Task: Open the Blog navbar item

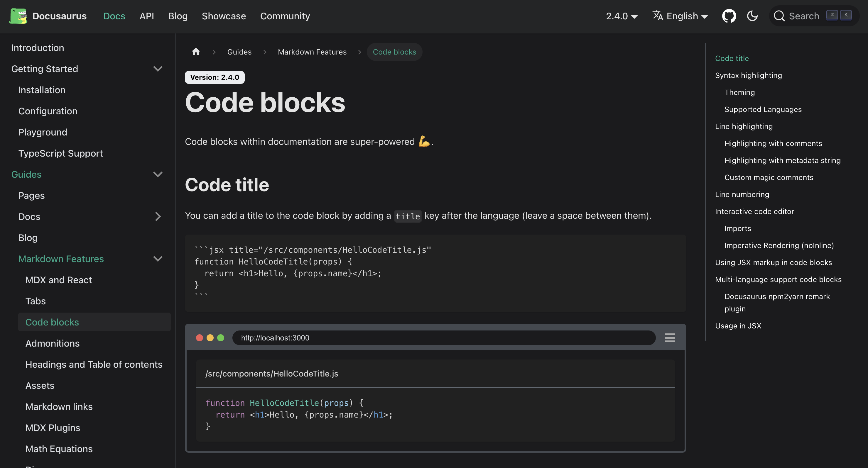Action: pyautogui.click(x=178, y=16)
